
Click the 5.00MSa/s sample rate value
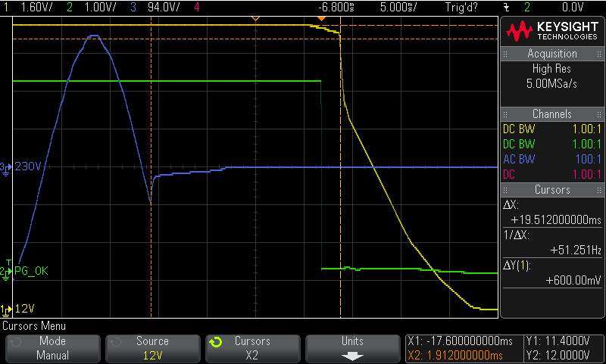[551, 83]
